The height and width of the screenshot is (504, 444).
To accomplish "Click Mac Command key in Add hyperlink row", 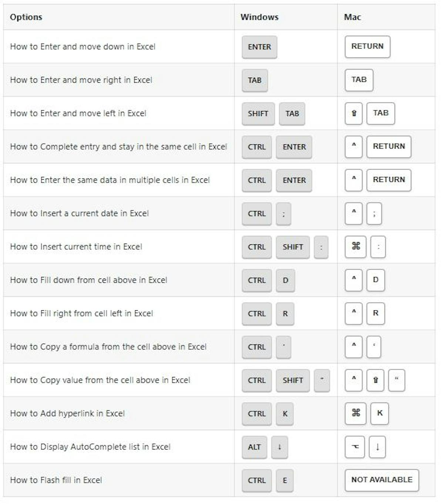I will point(355,413).
